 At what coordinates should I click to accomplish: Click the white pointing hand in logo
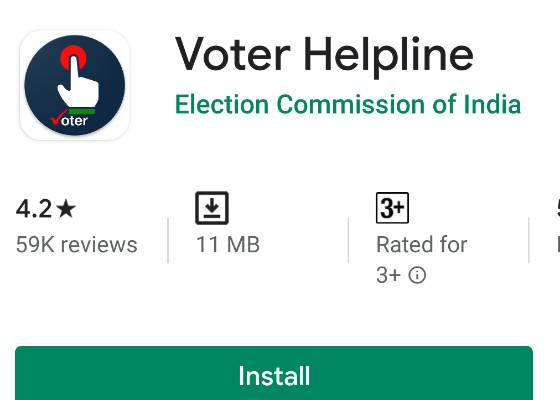(78, 82)
